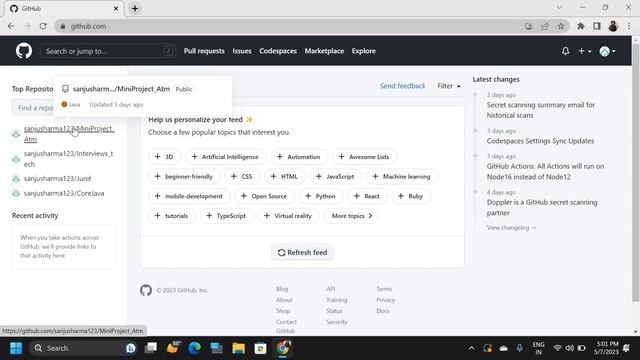Add the Artificial Intelligence topic
The image size is (640, 360).
pyautogui.click(x=225, y=157)
